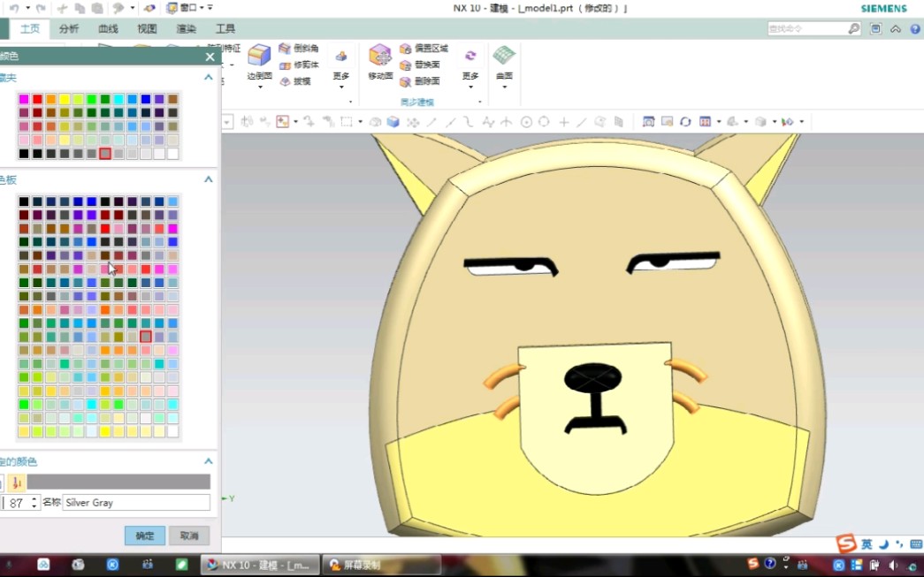
Task: Click the 英 input language indicator
Action: pos(867,544)
